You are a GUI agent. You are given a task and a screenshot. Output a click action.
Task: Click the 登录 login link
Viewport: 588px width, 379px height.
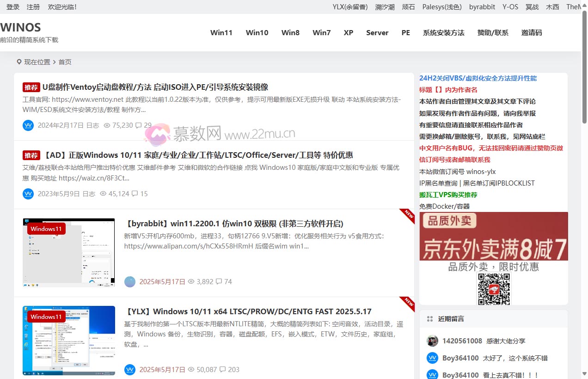click(x=13, y=7)
